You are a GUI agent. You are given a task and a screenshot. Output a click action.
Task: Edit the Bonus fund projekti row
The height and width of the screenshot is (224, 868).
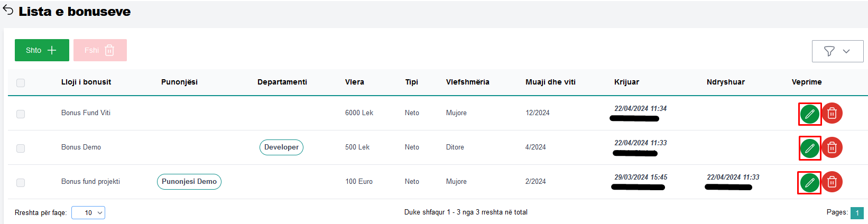809,182
